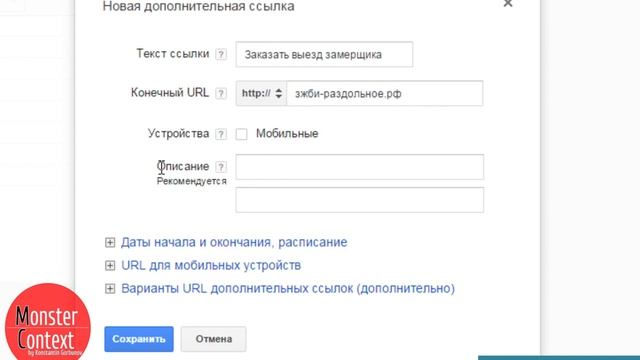Click the Рекомендуется label under Описание

pos(191,181)
